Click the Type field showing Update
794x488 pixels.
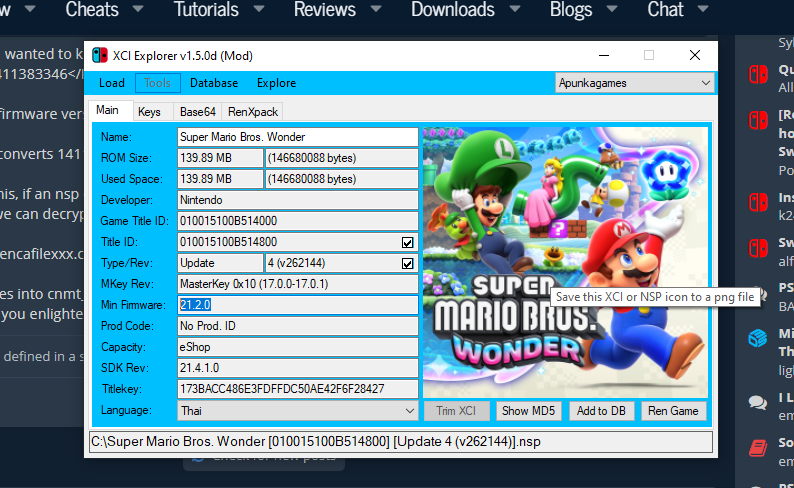tap(220, 263)
